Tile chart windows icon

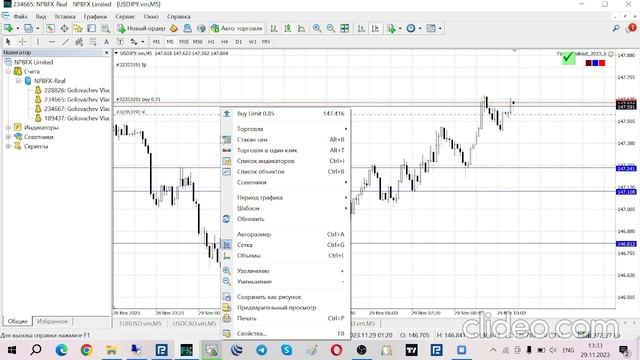(345, 28)
